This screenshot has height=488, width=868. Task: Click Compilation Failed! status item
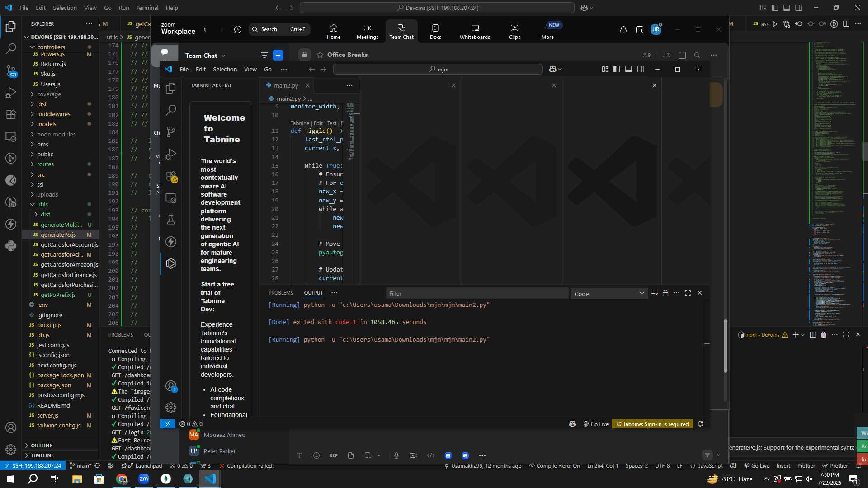(x=246, y=466)
